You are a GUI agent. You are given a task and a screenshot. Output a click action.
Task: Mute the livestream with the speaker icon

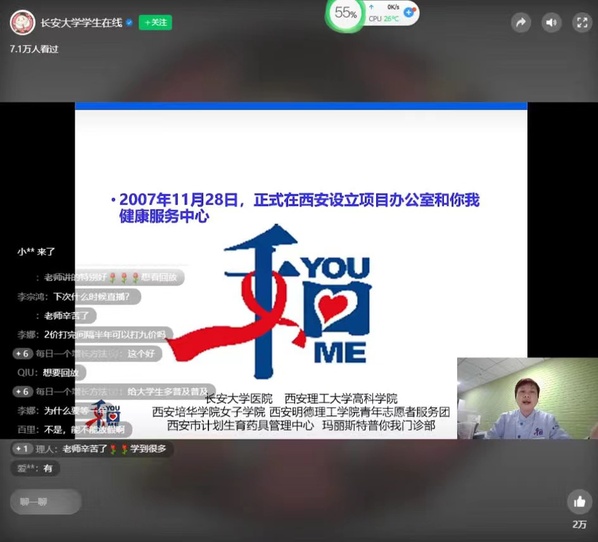(551, 23)
